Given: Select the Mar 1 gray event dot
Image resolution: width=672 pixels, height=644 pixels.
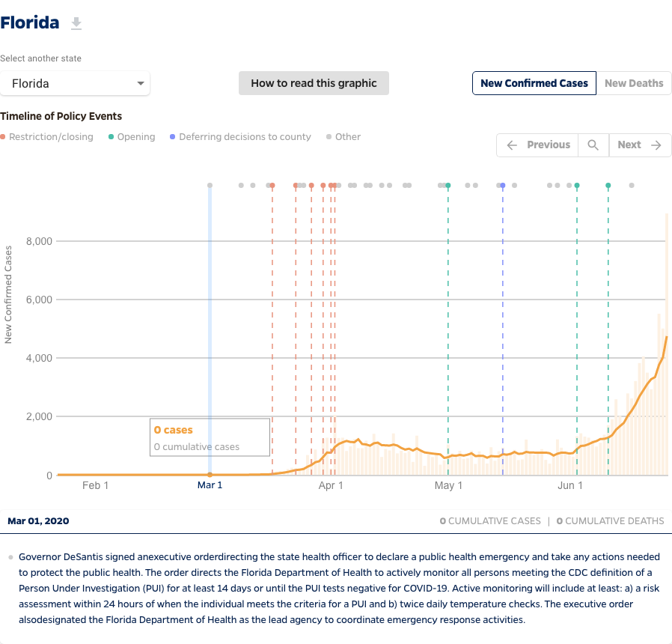Looking at the screenshot, I should [210, 185].
